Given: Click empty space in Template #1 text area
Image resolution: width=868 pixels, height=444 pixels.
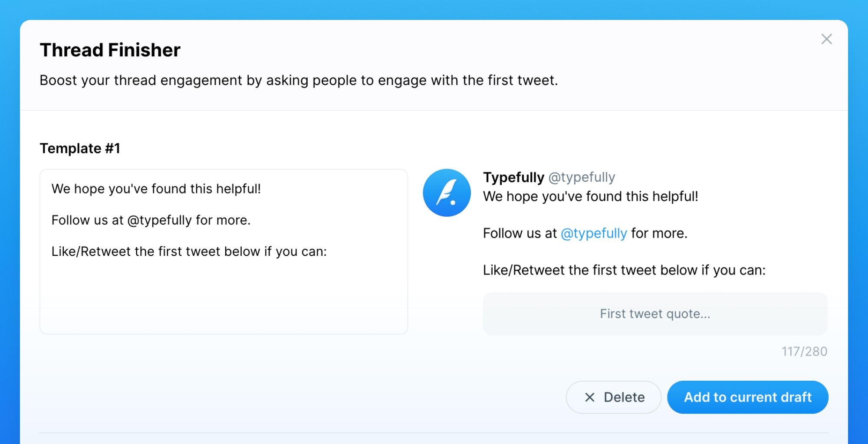Looking at the screenshot, I should coord(224,299).
